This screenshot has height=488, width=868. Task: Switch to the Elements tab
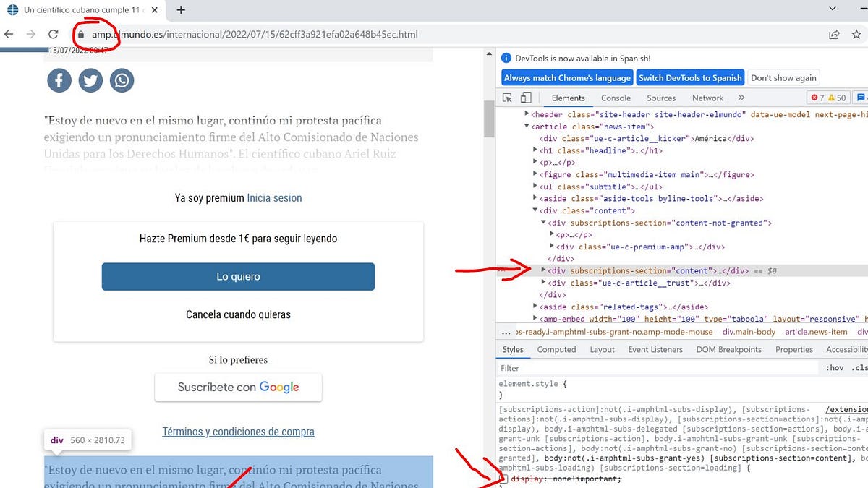568,98
